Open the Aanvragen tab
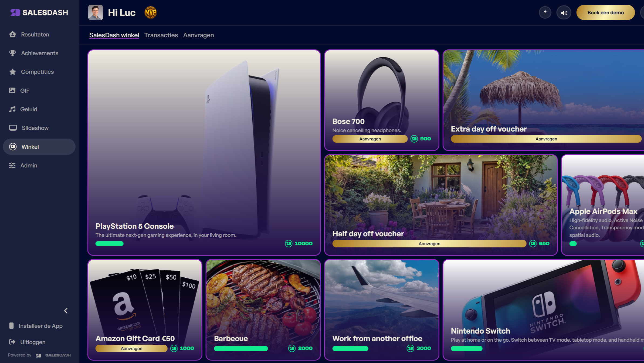The height and width of the screenshot is (363, 644). tap(198, 35)
